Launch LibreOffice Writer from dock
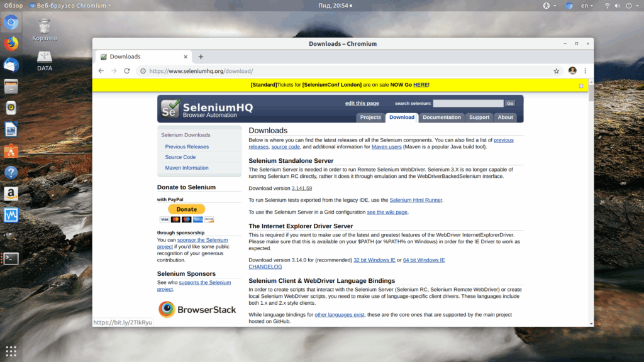 pyautogui.click(x=11, y=129)
